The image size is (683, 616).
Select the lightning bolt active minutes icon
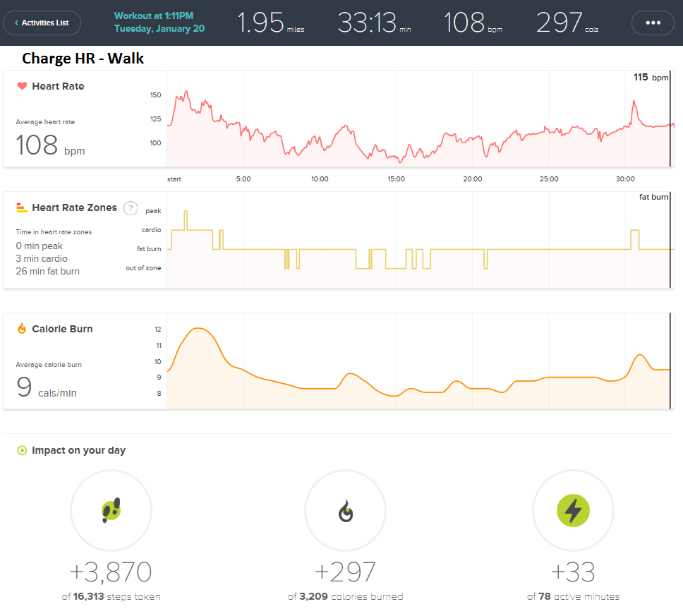point(573,510)
